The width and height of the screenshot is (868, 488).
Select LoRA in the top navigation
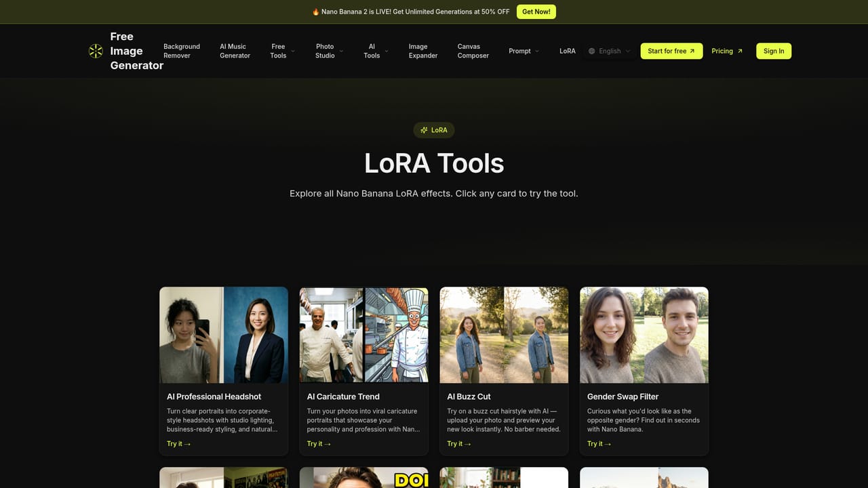tap(568, 51)
